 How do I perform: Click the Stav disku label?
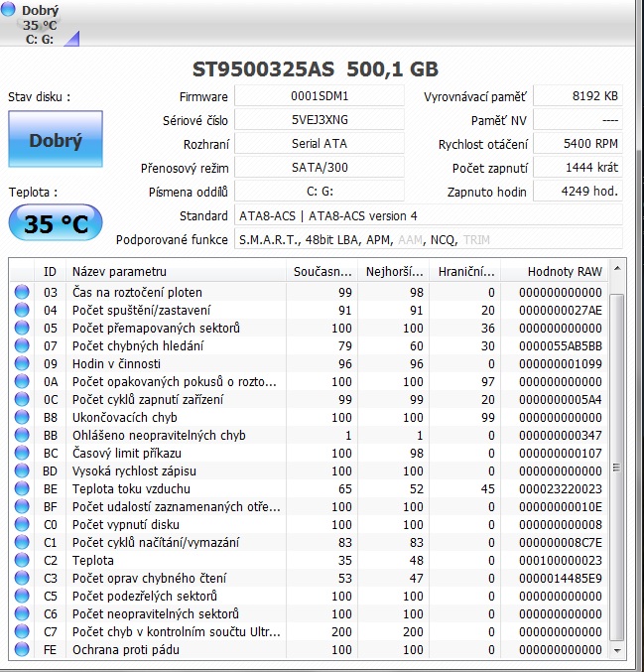(39, 97)
